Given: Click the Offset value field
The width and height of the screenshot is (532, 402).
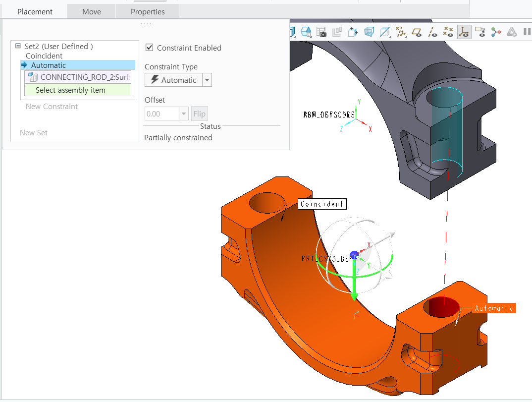Looking at the screenshot, I should click(x=162, y=114).
